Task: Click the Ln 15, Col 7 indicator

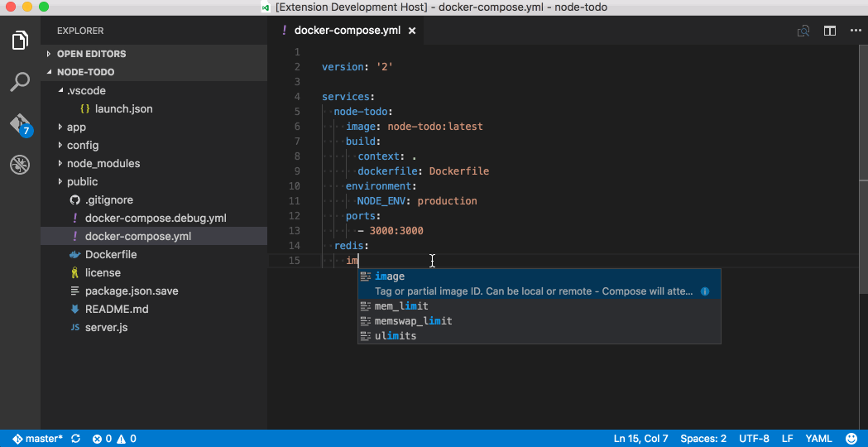Action: click(641, 439)
